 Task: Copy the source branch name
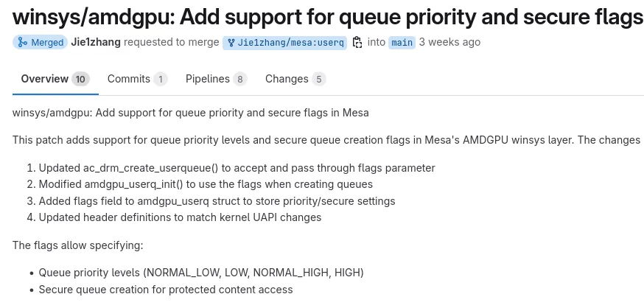click(x=357, y=43)
